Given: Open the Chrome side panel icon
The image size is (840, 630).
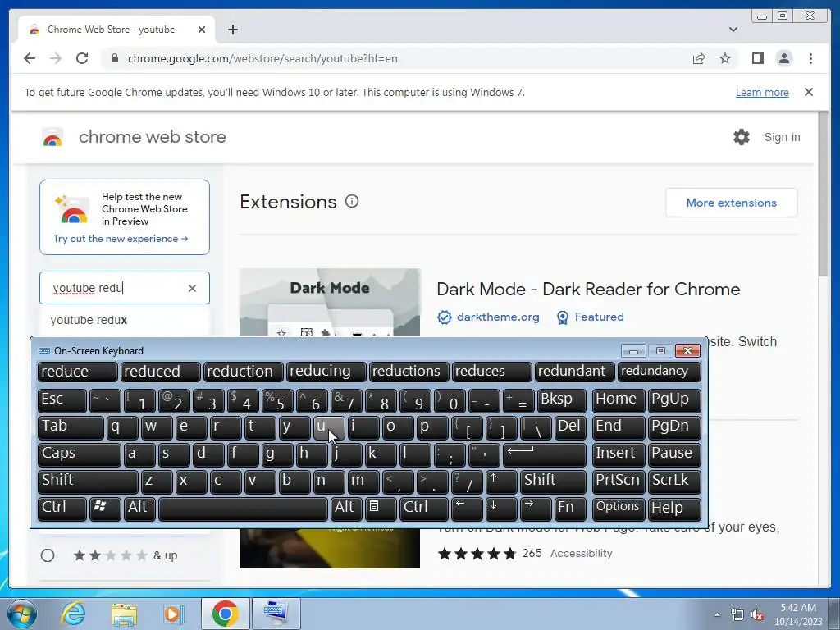Looking at the screenshot, I should click(x=757, y=58).
